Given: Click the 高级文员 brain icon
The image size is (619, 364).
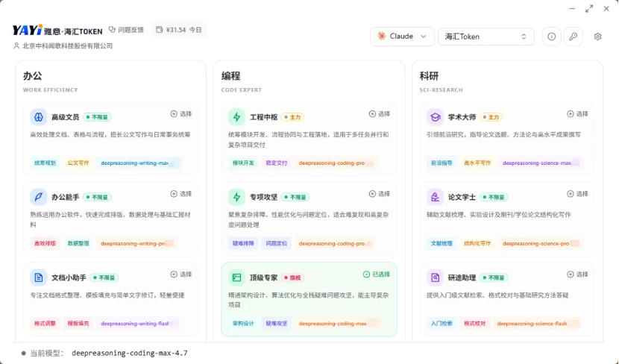Looking at the screenshot, I should point(38,117).
